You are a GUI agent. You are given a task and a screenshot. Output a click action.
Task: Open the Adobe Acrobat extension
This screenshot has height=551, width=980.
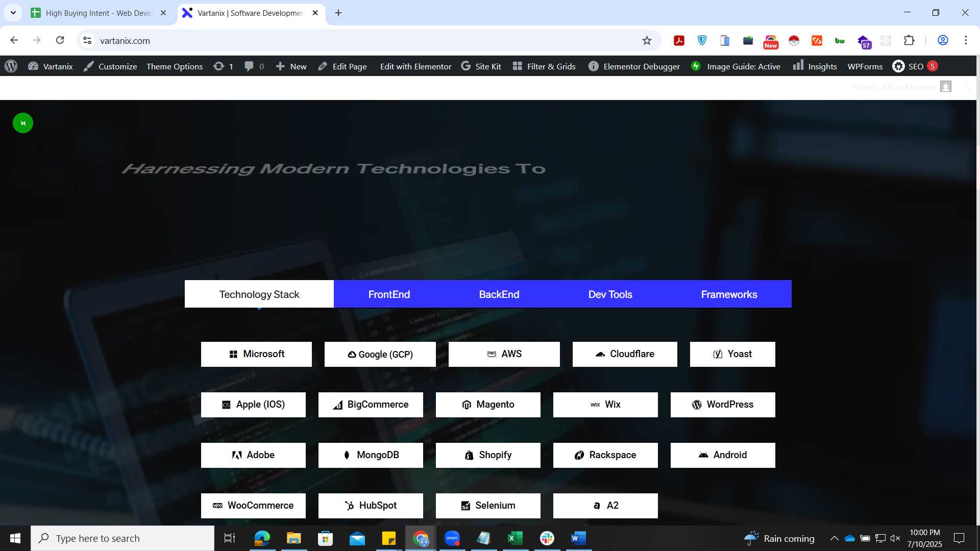click(679, 40)
